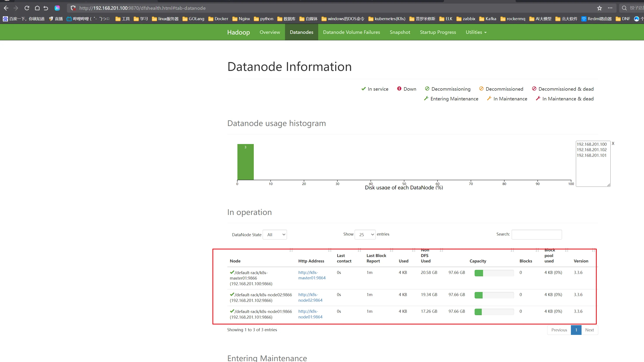This screenshot has width=644, height=362.
Task: Click the green histogram bar labeled 3
Action: 245,162
